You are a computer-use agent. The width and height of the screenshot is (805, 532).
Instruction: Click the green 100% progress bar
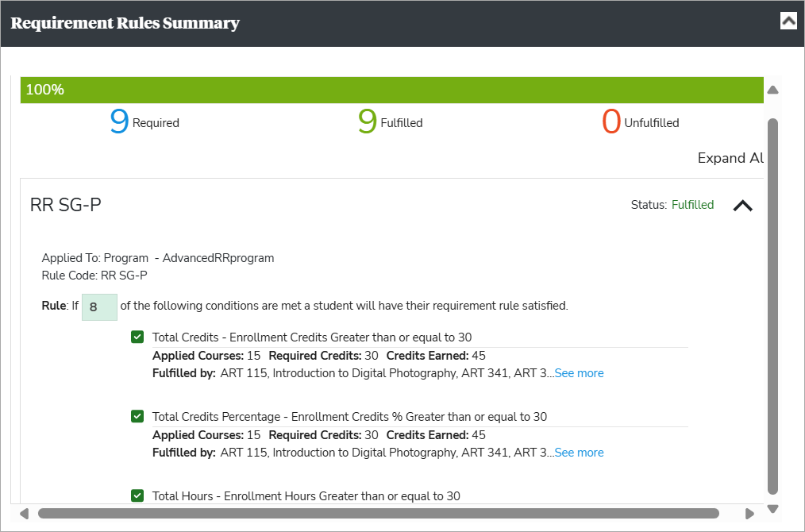[x=391, y=90]
